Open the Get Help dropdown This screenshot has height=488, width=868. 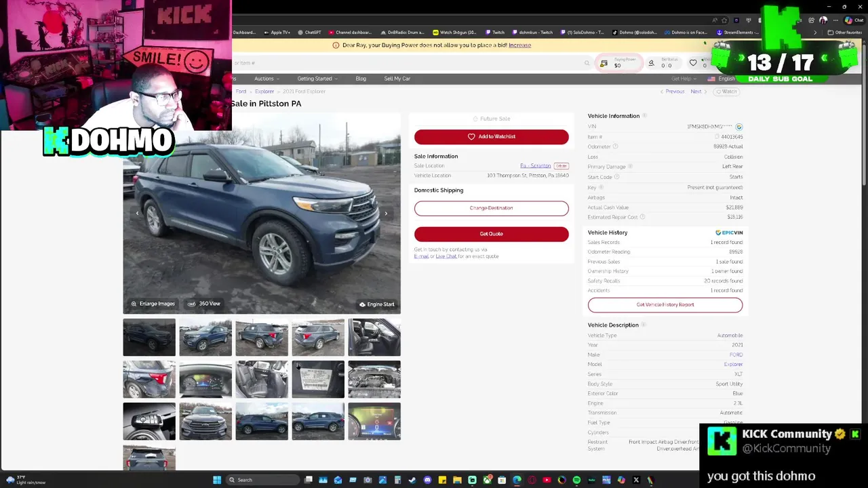click(x=683, y=79)
